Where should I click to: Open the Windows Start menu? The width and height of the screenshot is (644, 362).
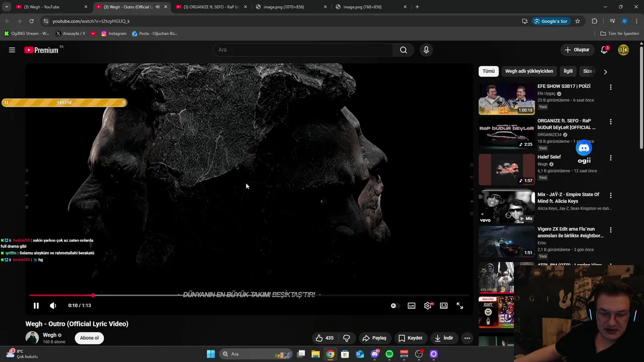click(x=211, y=354)
